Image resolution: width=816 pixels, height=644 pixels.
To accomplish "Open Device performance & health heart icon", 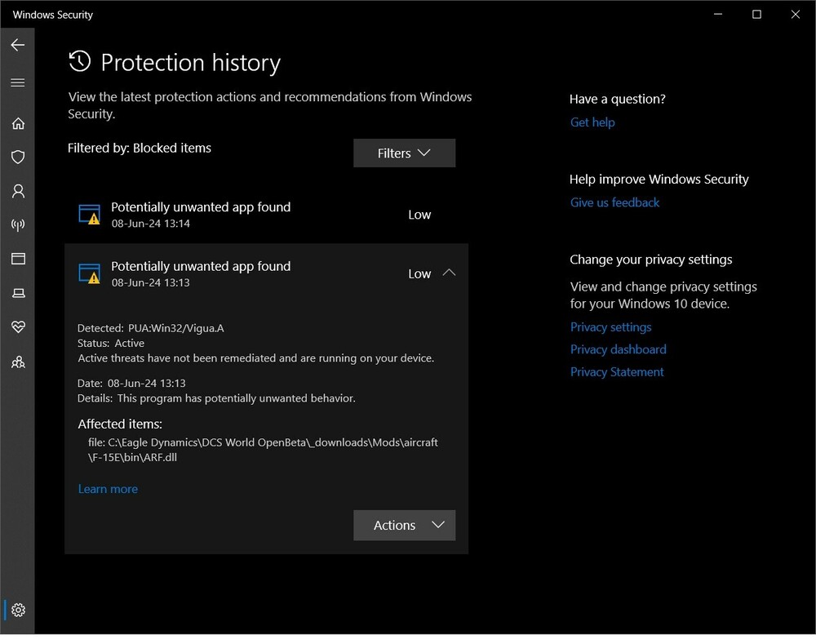I will tap(18, 326).
